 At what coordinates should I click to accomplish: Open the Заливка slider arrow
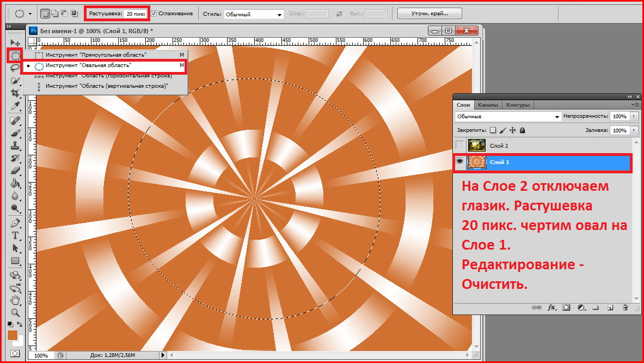point(634,130)
